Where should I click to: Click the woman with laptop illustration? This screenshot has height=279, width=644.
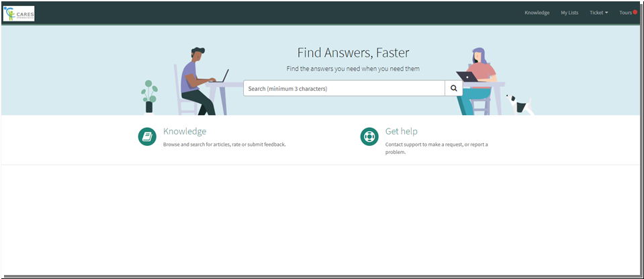tap(480, 81)
